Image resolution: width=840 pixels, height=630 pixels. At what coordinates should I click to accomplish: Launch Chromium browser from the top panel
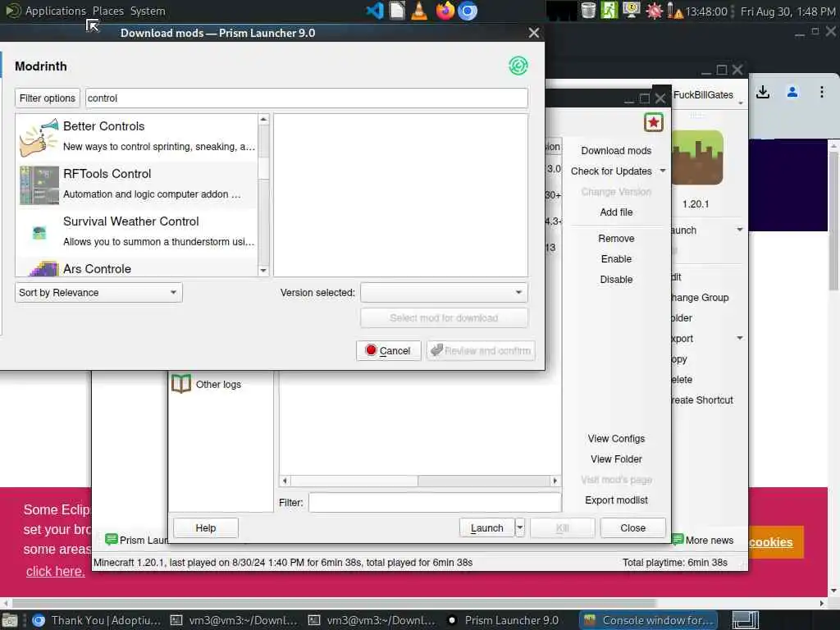click(x=467, y=11)
